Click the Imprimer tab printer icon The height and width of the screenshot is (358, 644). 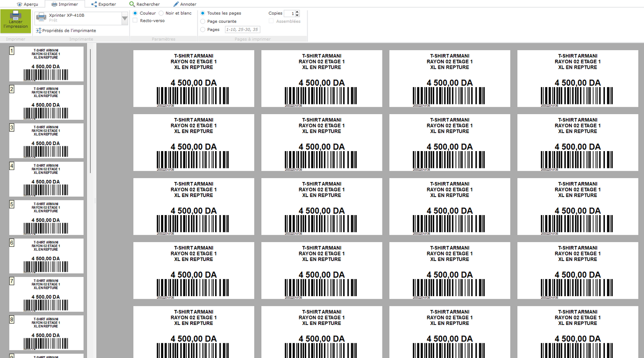[54, 4]
